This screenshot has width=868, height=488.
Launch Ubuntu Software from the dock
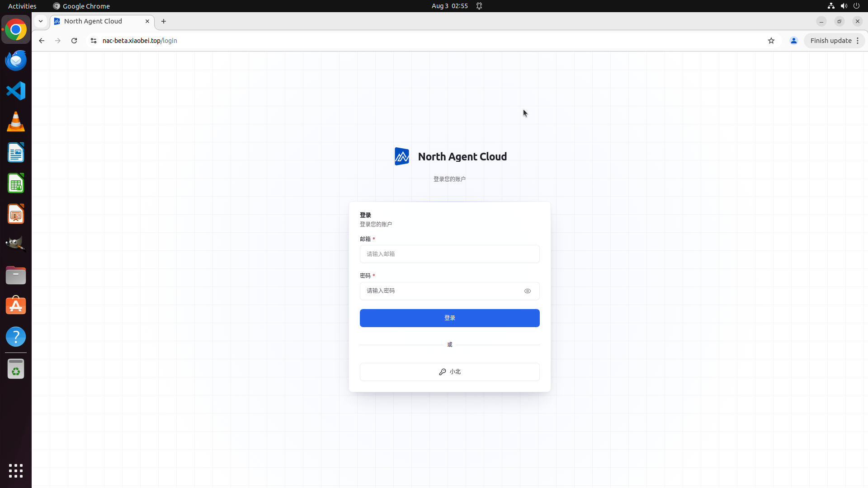tap(16, 306)
